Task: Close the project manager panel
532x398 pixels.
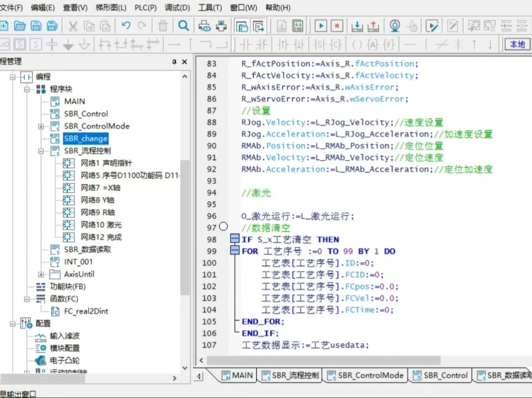Action: tap(185, 62)
